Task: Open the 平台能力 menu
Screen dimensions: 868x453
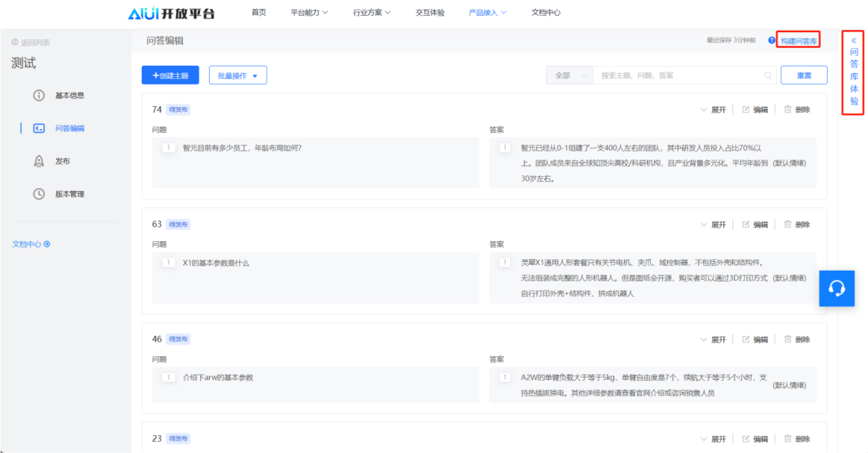Action: 309,12
